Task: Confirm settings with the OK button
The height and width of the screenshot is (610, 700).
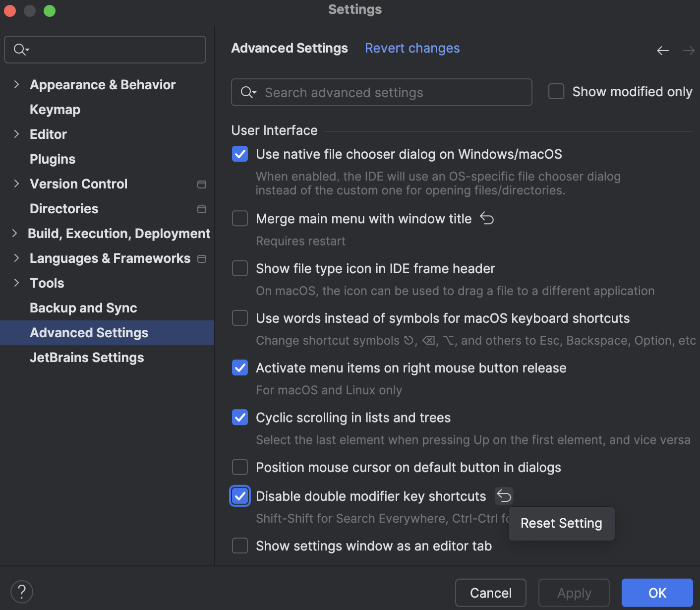Action: [x=657, y=593]
